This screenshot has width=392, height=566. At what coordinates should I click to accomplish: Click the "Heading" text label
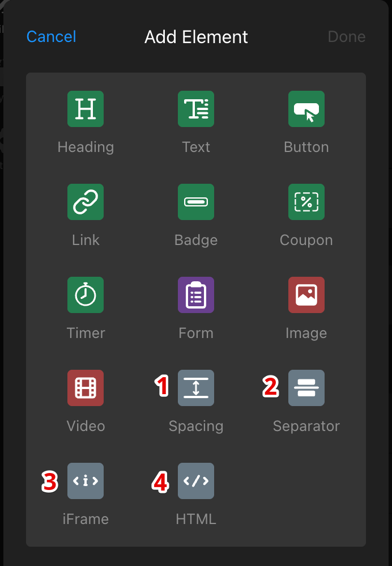(x=86, y=147)
